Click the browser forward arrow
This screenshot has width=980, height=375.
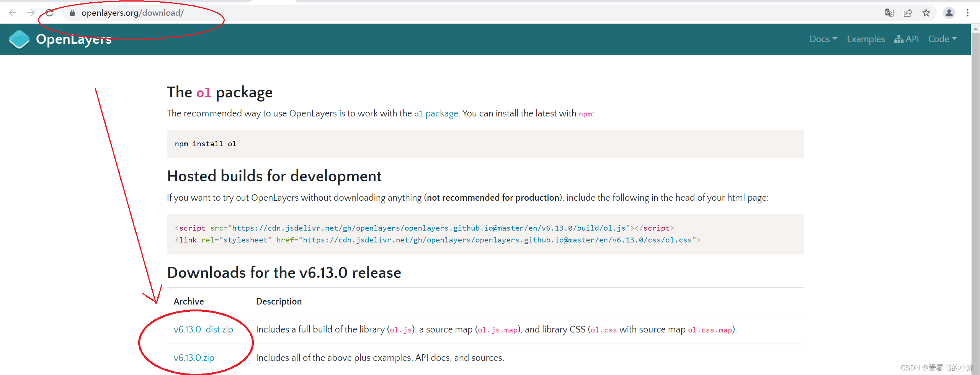(x=31, y=13)
